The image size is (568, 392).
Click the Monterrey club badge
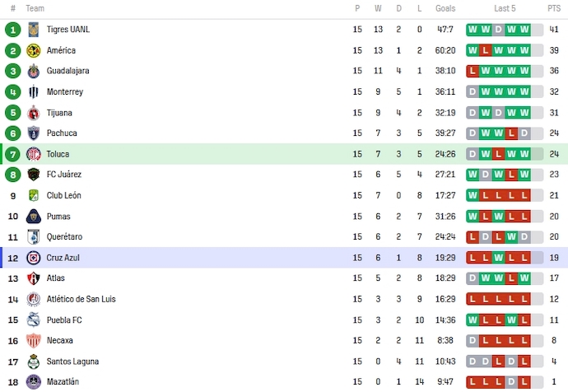[34, 91]
